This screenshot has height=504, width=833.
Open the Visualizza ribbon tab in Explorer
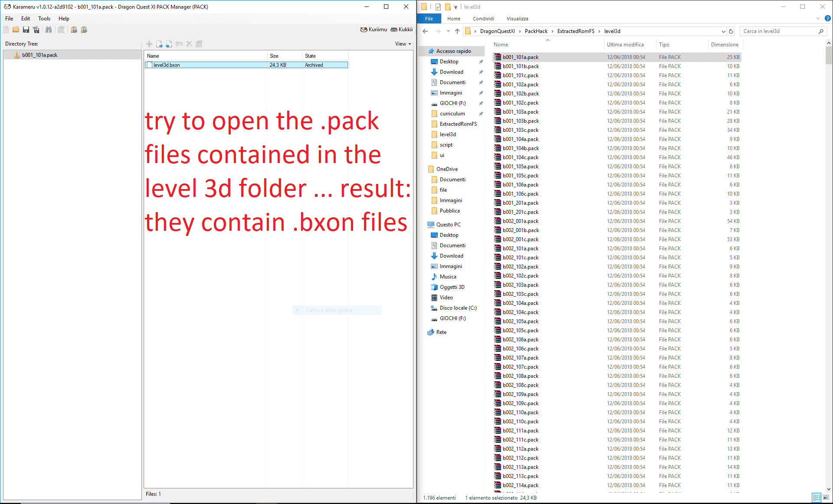tap(517, 19)
